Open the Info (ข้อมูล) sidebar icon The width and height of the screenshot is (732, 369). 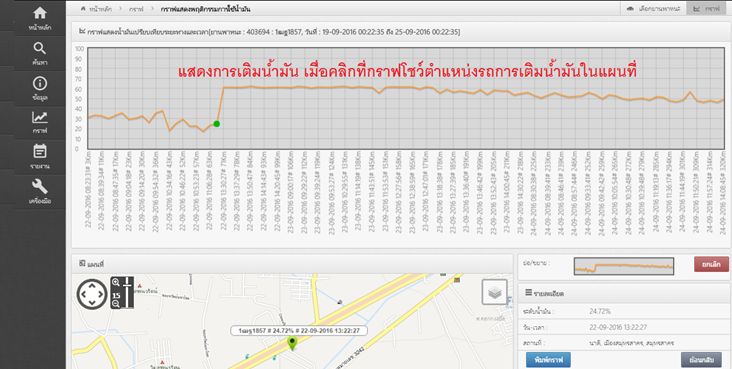click(40, 83)
